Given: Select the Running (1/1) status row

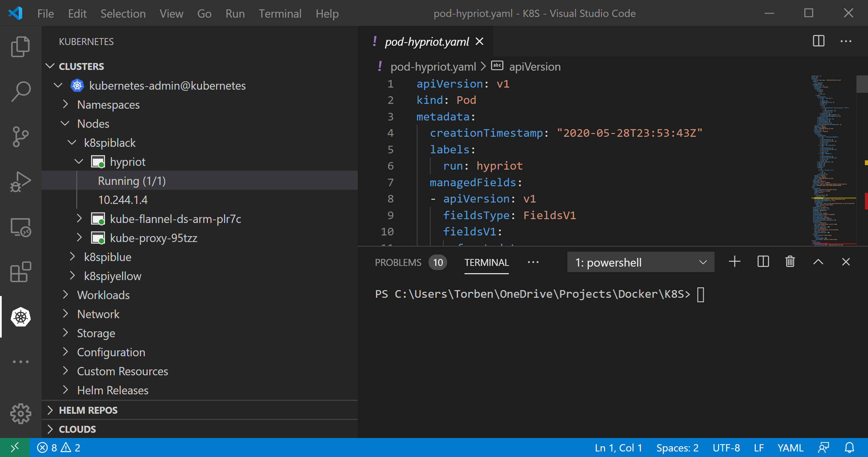Looking at the screenshot, I should [200, 180].
